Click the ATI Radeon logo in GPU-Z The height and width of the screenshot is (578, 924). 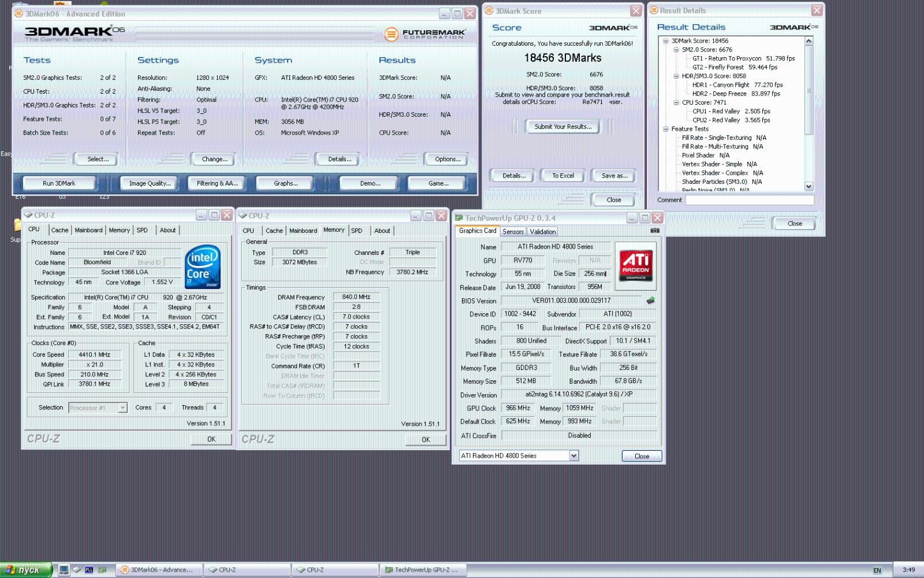pyautogui.click(x=635, y=266)
